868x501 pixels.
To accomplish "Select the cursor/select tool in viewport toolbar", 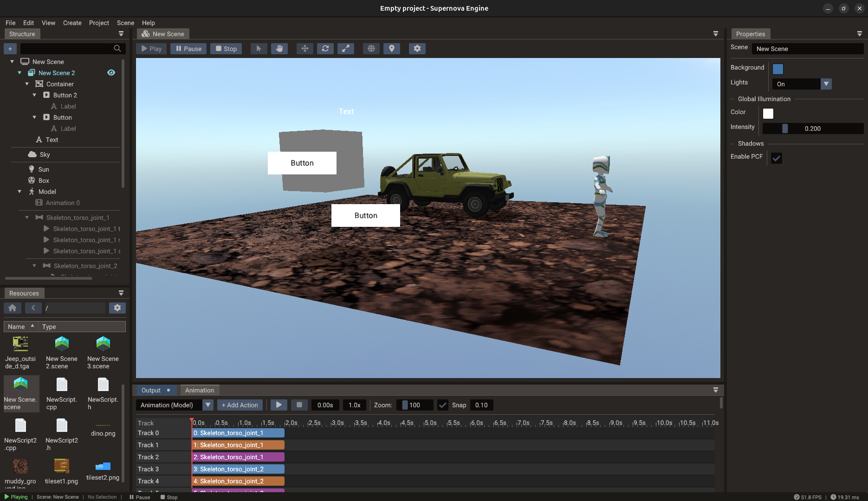I will [x=259, y=48].
